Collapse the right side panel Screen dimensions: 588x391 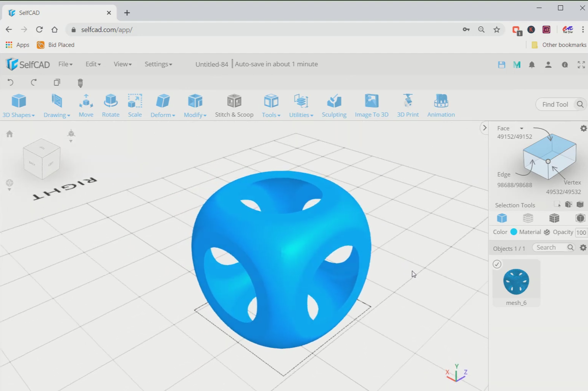(484, 128)
